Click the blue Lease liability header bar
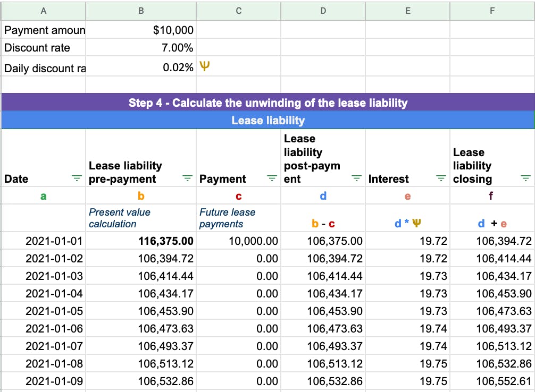The height and width of the screenshot is (392, 535). pos(267,120)
